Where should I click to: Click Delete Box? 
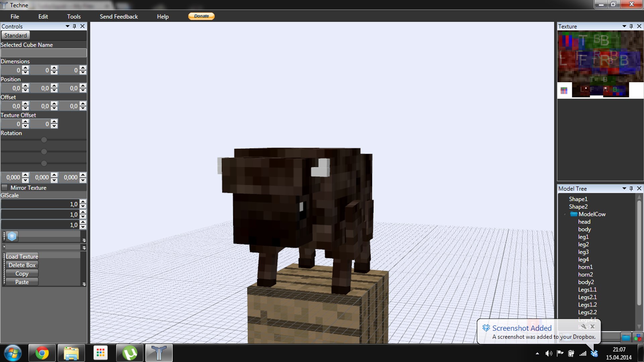click(22, 265)
